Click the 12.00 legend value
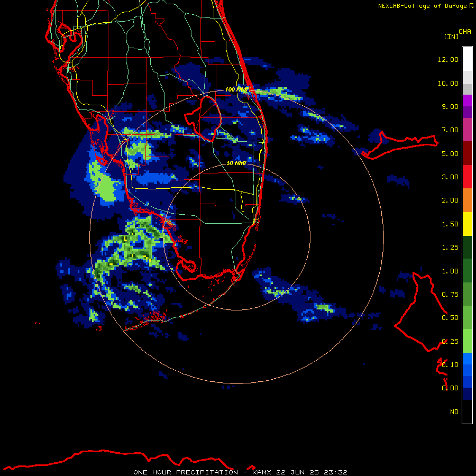This screenshot has height=476, width=476. (448, 59)
